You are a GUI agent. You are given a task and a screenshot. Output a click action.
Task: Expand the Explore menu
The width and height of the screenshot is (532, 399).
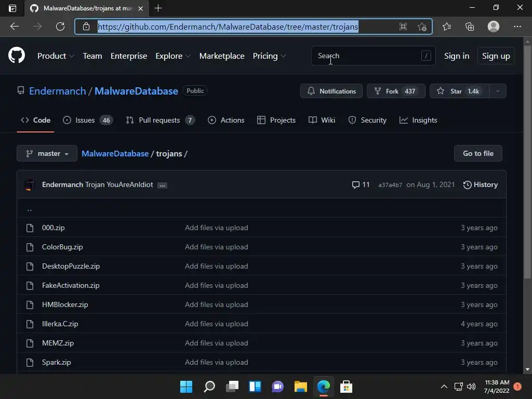pyautogui.click(x=173, y=56)
